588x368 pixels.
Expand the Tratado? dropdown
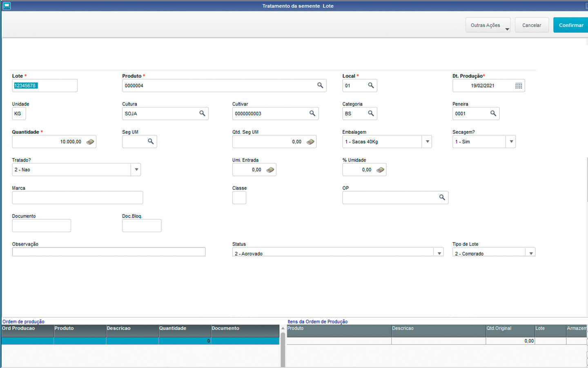point(136,170)
